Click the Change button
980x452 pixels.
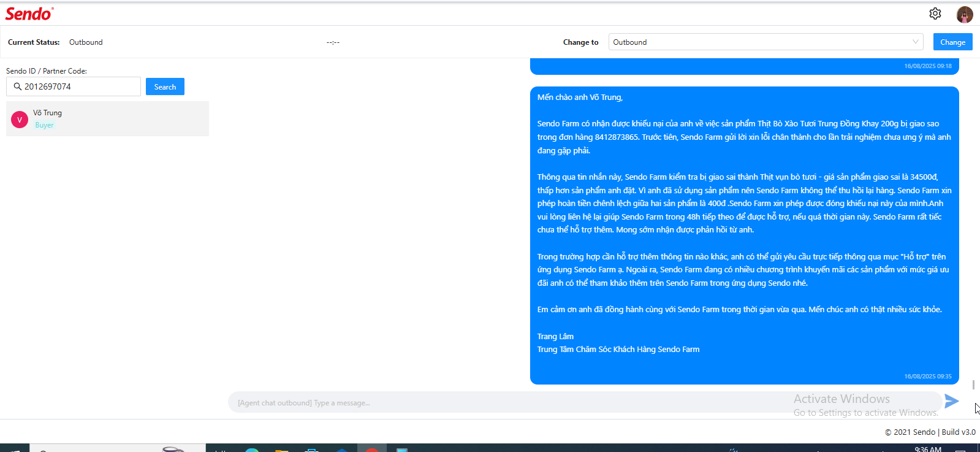[x=952, y=42]
